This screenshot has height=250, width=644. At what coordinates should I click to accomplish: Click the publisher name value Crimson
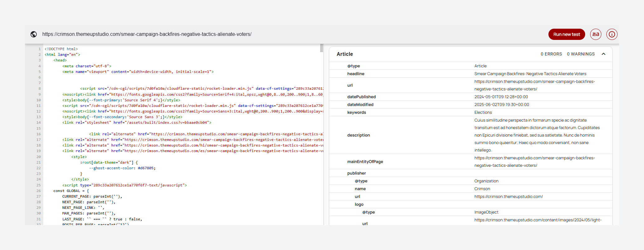482,189
